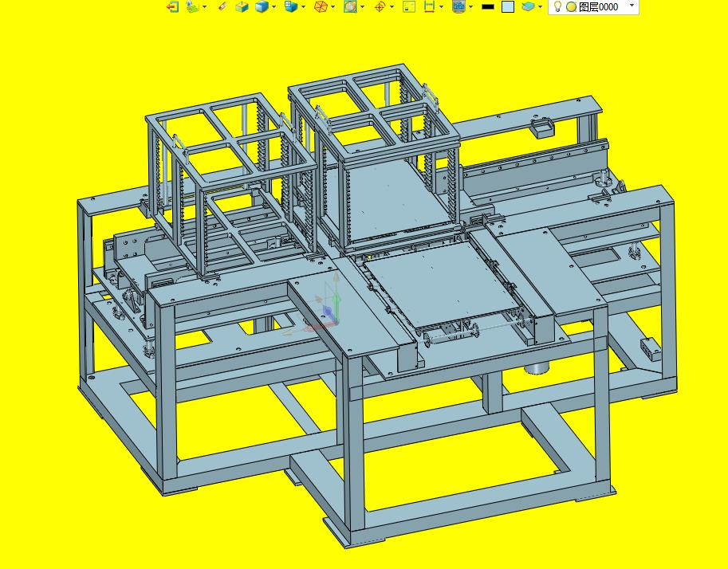The width and height of the screenshot is (728, 569).
Task: Expand the polygon mesh options dropdown
Action: [x=333, y=6]
